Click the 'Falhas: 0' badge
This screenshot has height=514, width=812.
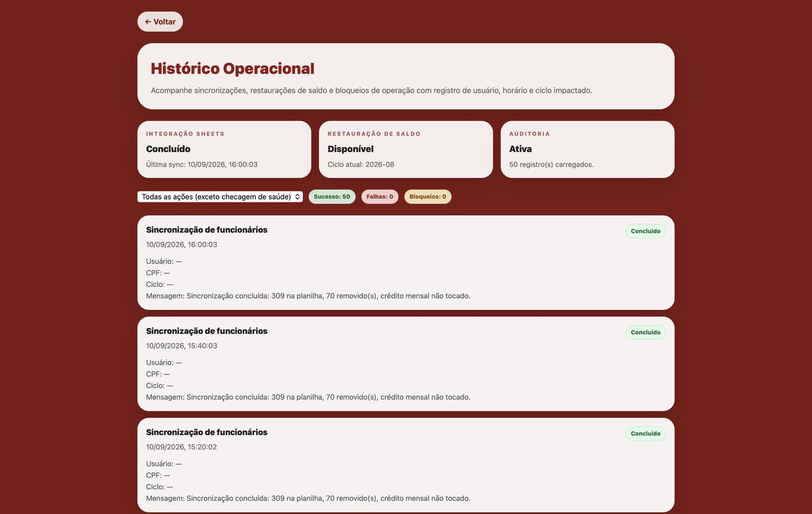[x=380, y=197]
